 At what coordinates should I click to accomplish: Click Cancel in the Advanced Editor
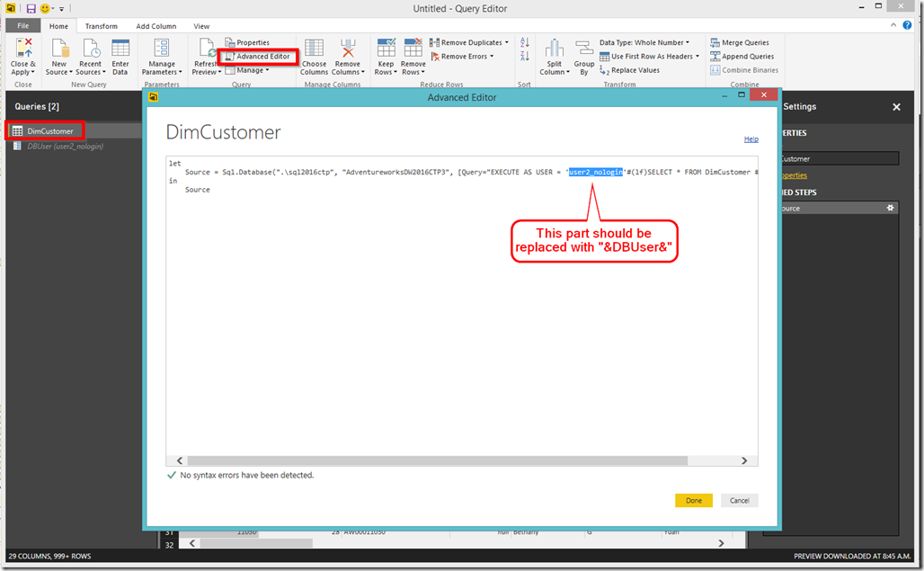tap(740, 500)
